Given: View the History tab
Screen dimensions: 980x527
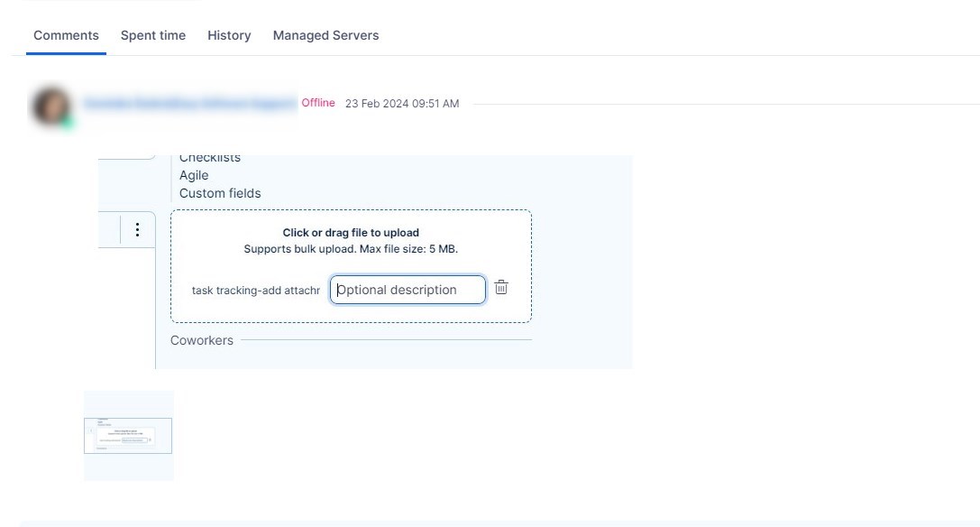Looking at the screenshot, I should tap(229, 35).
